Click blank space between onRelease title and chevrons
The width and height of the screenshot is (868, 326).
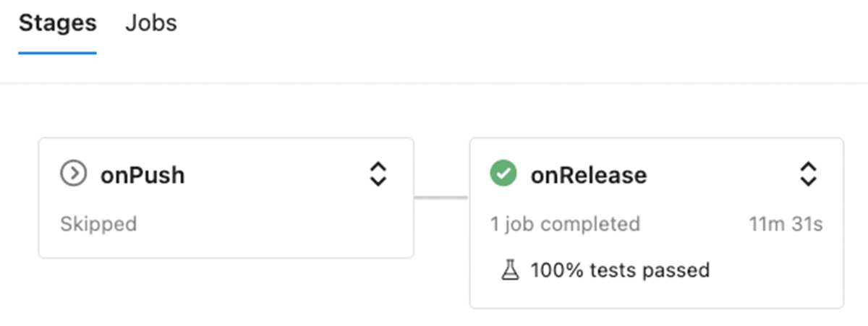point(723,175)
